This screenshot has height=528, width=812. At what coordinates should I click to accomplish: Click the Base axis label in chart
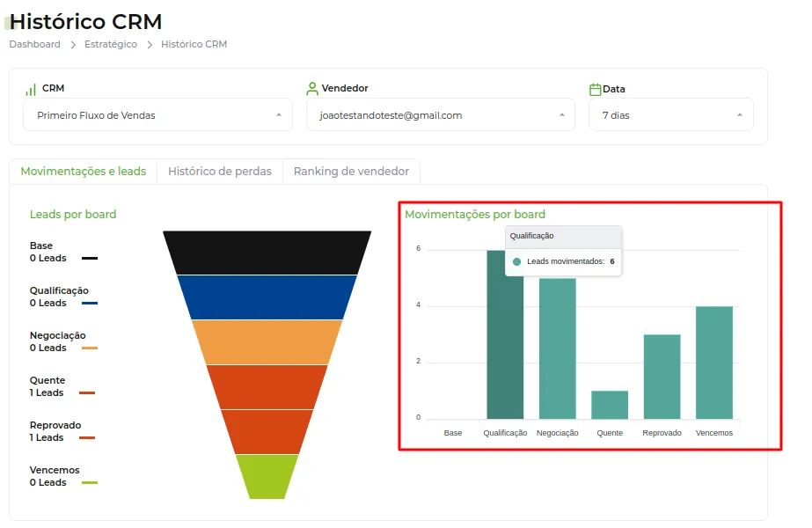tap(452, 433)
